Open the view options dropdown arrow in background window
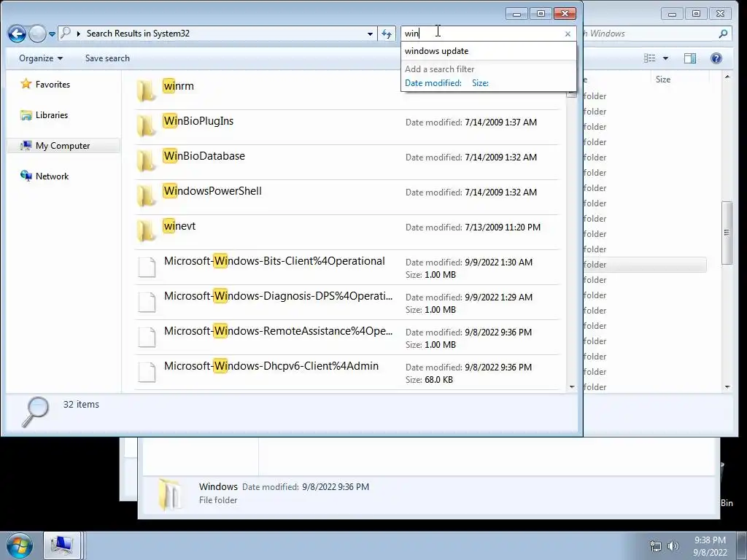Screen dimensions: 747x560 pos(665,58)
